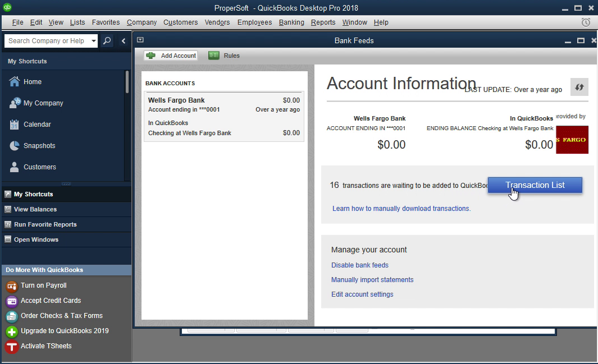Open the File menu
The image size is (598, 364).
click(17, 22)
